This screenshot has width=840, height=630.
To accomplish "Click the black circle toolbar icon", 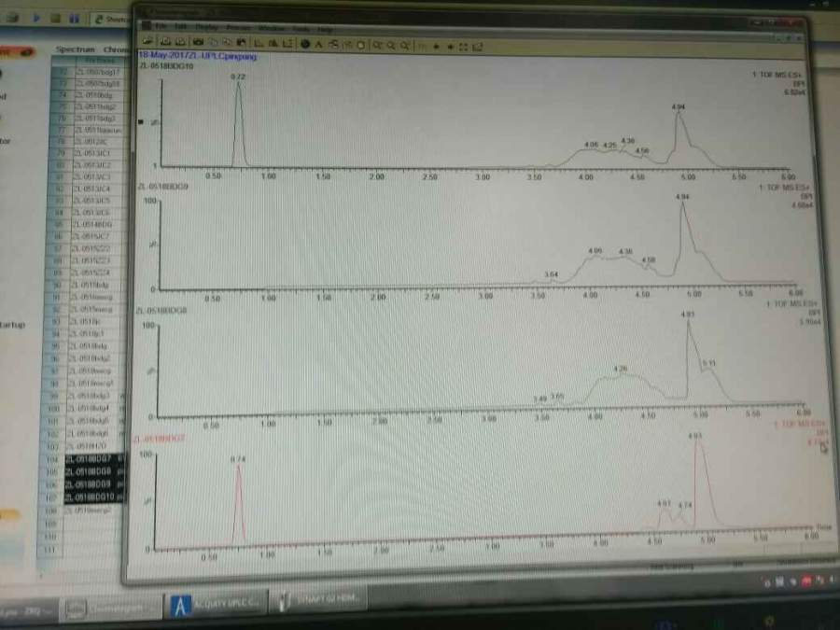I will pyautogui.click(x=305, y=45).
